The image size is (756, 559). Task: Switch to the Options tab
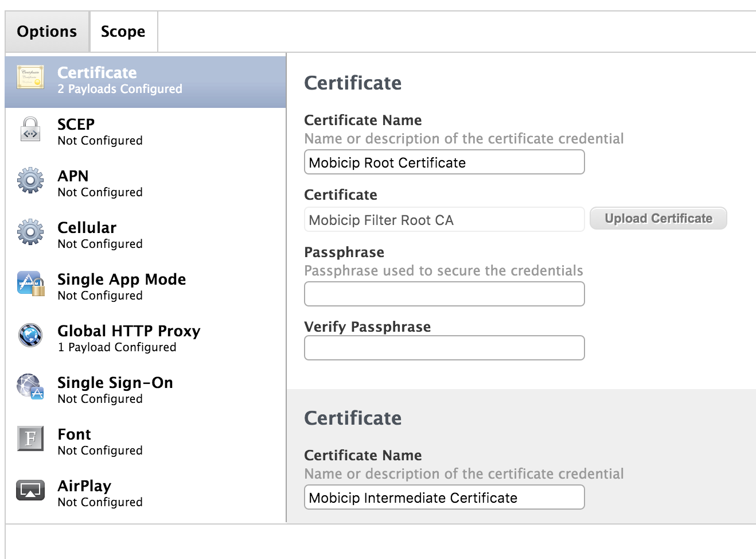click(47, 32)
